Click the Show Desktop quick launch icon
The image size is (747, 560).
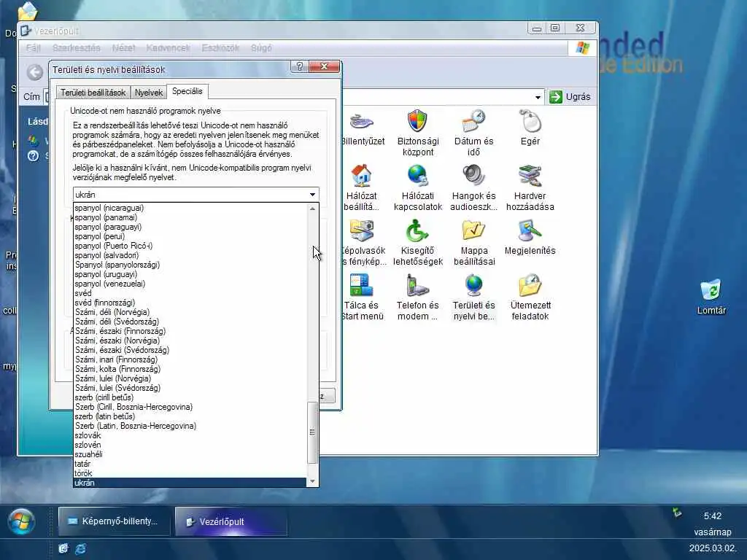[x=63, y=548]
